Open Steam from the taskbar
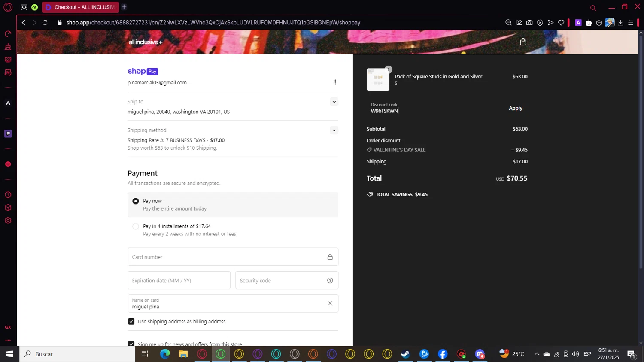The height and width of the screenshot is (362, 644). [406, 354]
